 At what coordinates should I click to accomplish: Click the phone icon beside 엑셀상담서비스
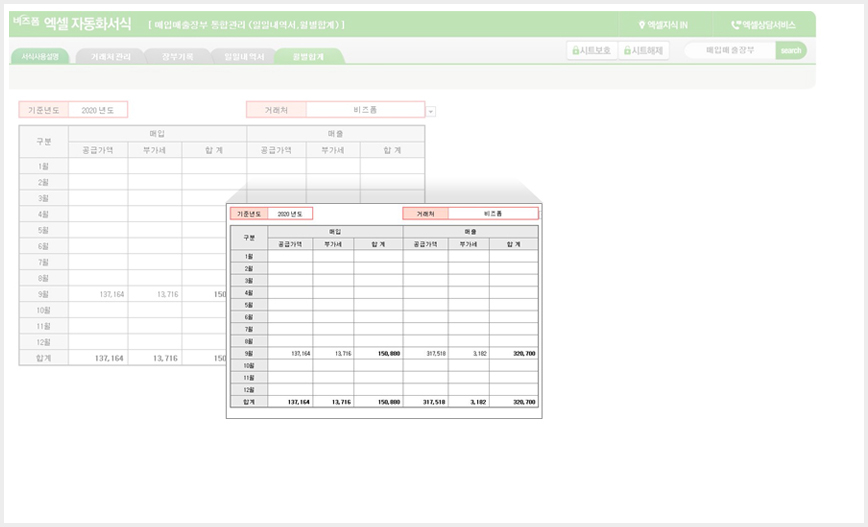pyautogui.click(x=736, y=25)
